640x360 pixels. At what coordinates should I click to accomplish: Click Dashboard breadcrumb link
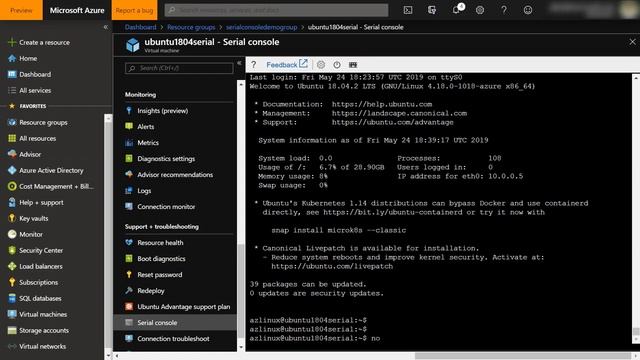tap(140, 27)
